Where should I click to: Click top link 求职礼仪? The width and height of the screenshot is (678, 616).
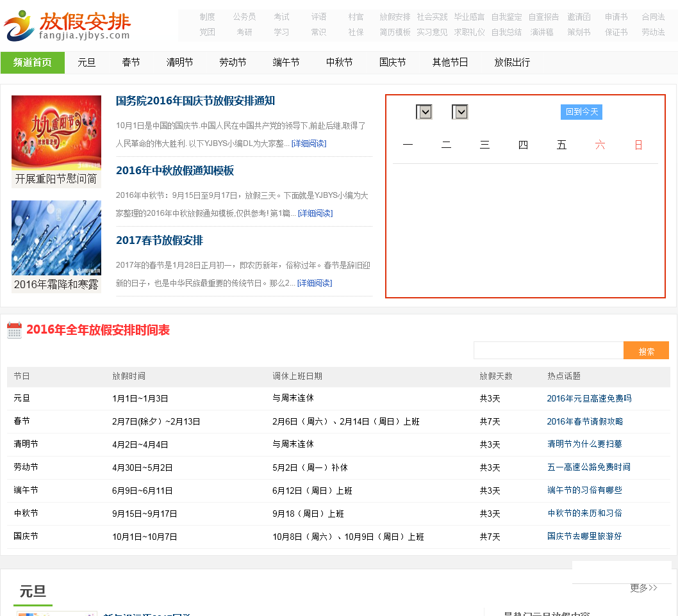[469, 32]
